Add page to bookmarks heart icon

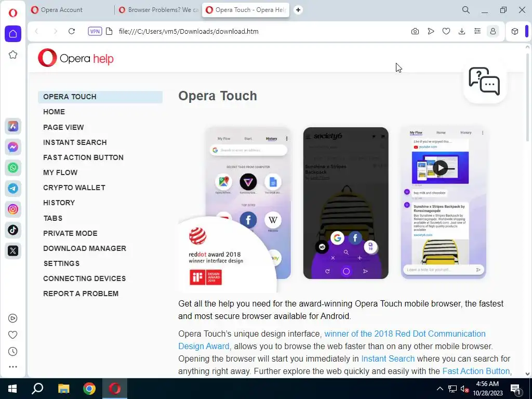(x=446, y=31)
